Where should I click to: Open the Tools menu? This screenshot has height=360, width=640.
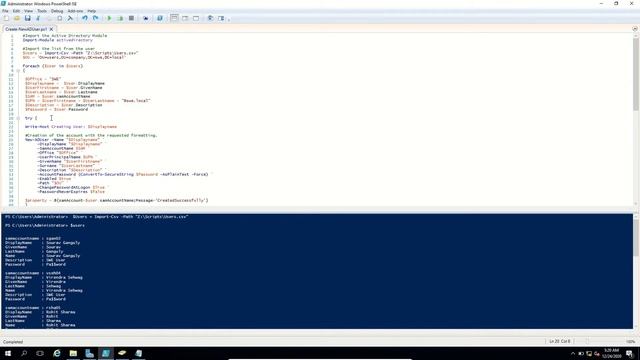42,11
